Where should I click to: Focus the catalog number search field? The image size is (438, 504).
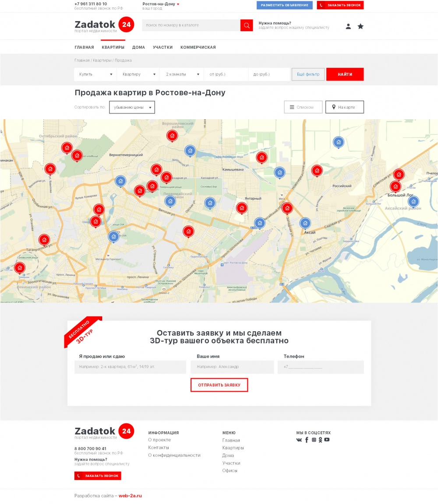point(191,25)
